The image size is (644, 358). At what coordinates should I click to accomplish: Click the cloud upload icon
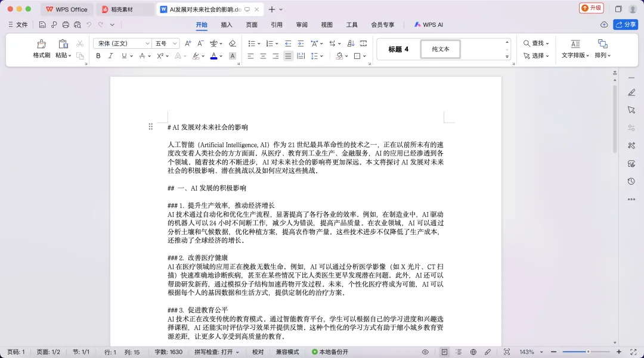(603, 24)
